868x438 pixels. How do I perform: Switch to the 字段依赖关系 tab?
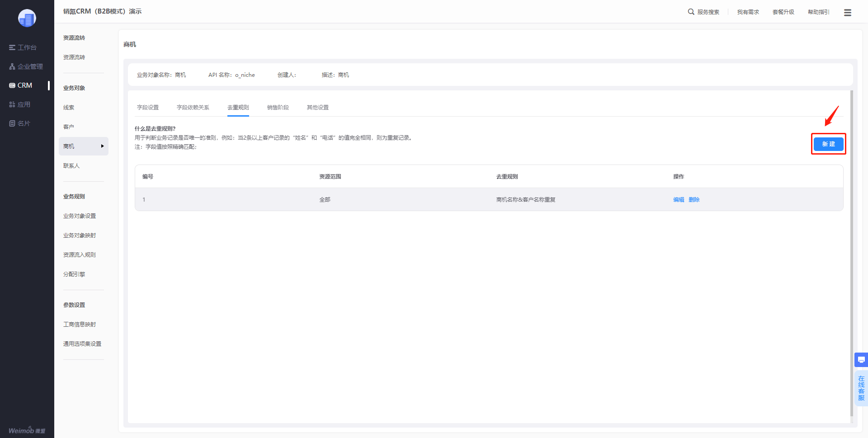tap(193, 108)
